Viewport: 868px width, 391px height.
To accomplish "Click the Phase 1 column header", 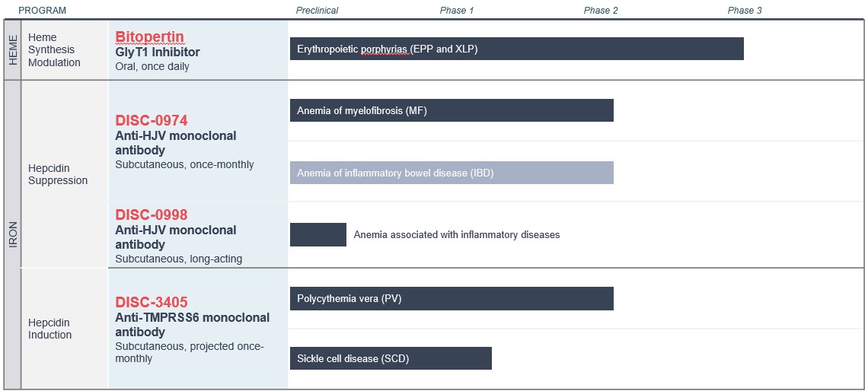I will click(x=457, y=11).
